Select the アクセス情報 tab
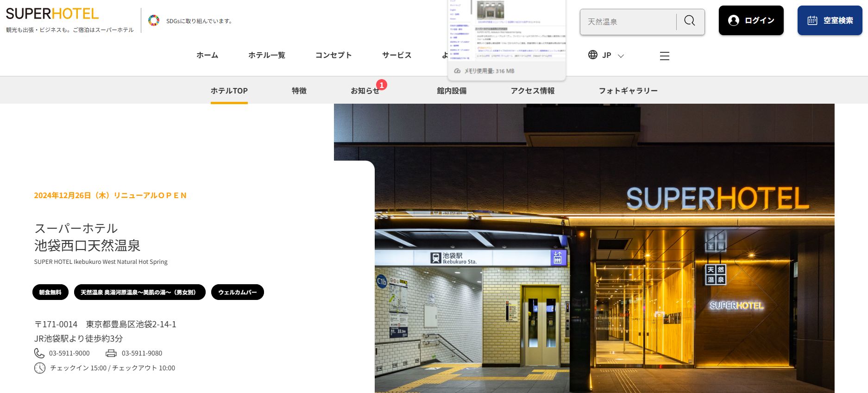Viewport: 868px width, 393px height. click(533, 91)
